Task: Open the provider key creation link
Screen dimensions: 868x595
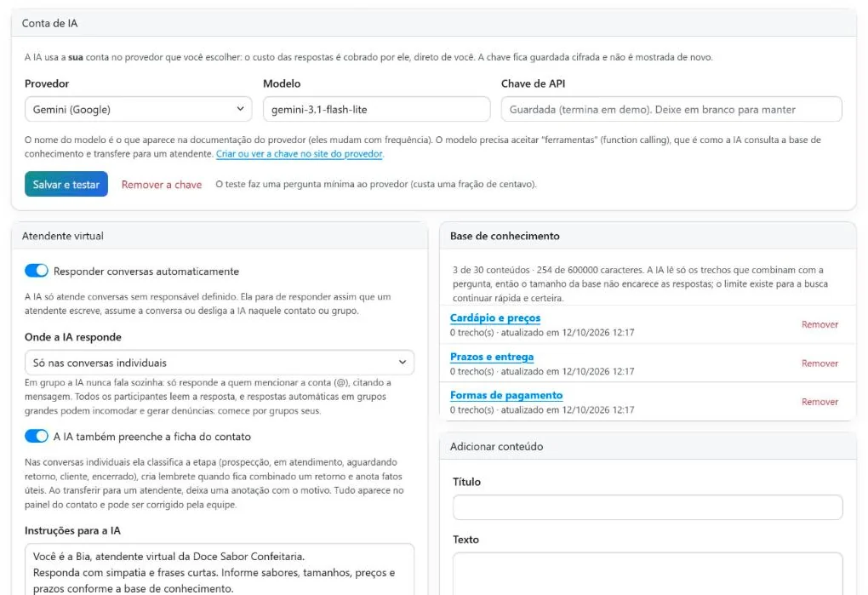Action: 299,154
